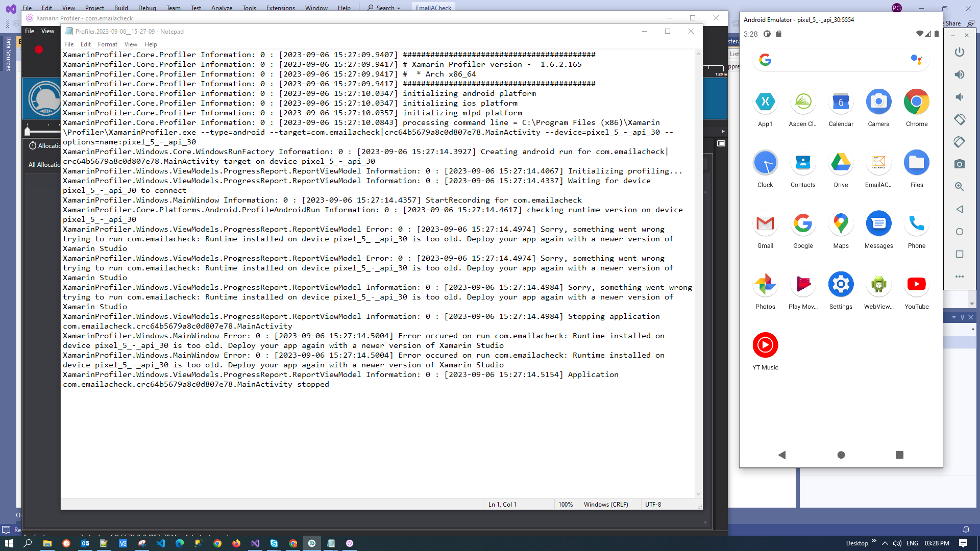Image resolution: width=980 pixels, height=551 pixels.
Task: Launch Chrome app on emulator home
Action: pos(916,102)
